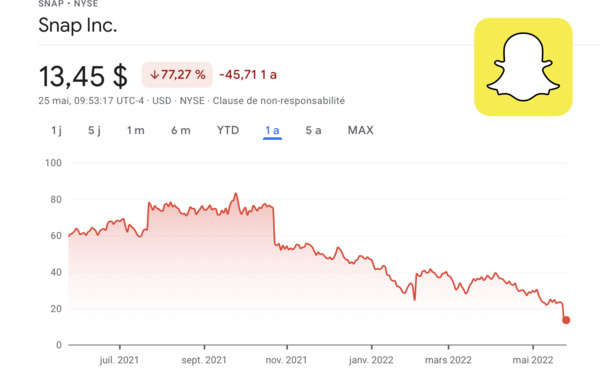Click the juil. 2021 axis label
600x372 pixels.
click(x=119, y=360)
